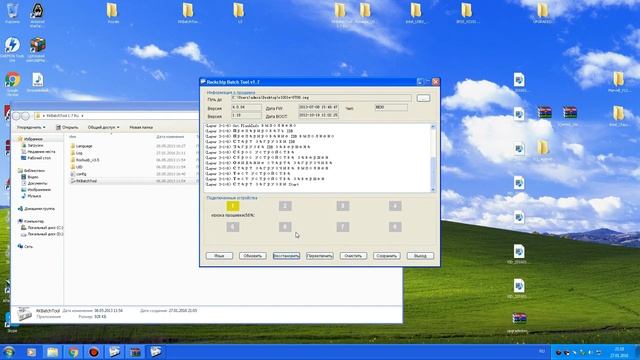Click Избранное in the Explorer sidebar
This screenshot has height=360, width=640.
tap(30, 139)
